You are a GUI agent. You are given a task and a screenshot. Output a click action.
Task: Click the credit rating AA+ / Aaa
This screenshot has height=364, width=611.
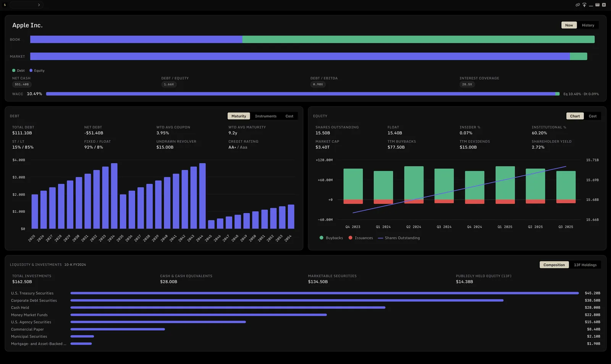click(238, 147)
